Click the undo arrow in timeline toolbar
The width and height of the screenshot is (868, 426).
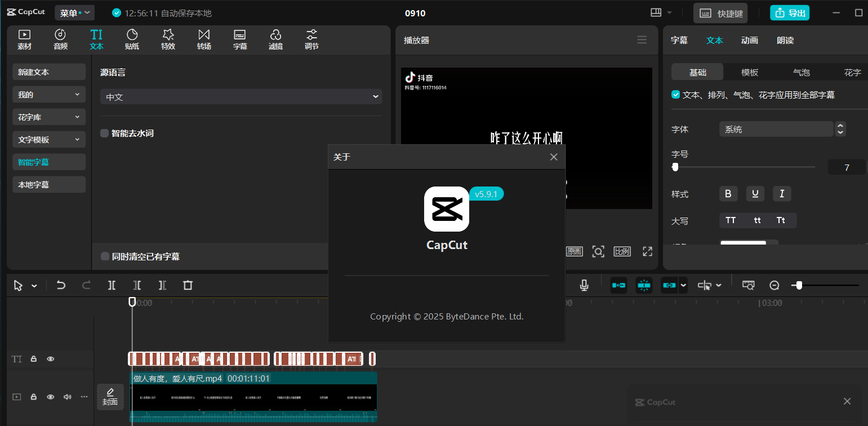61,285
